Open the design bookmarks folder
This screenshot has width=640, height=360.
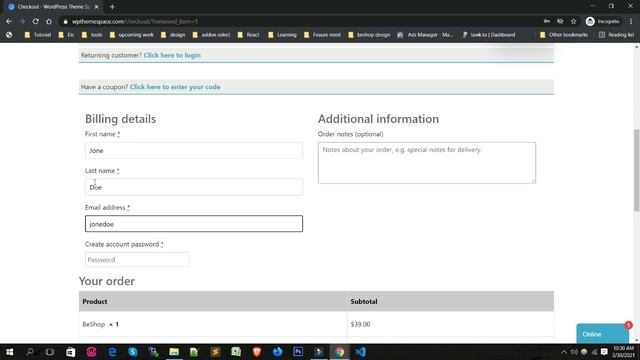point(173,35)
